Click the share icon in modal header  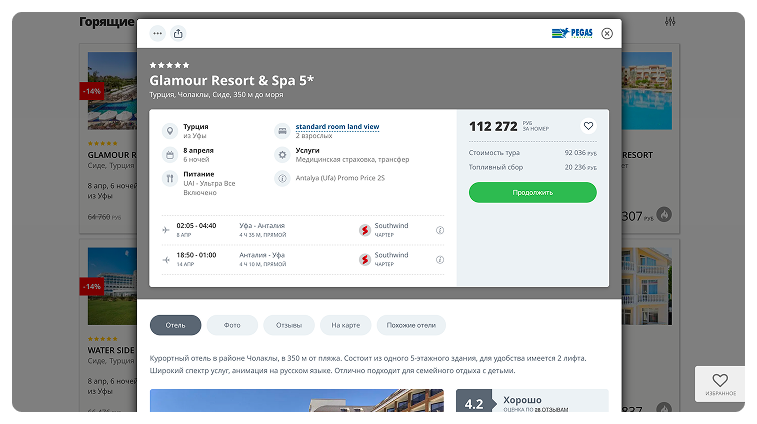(x=178, y=33)
